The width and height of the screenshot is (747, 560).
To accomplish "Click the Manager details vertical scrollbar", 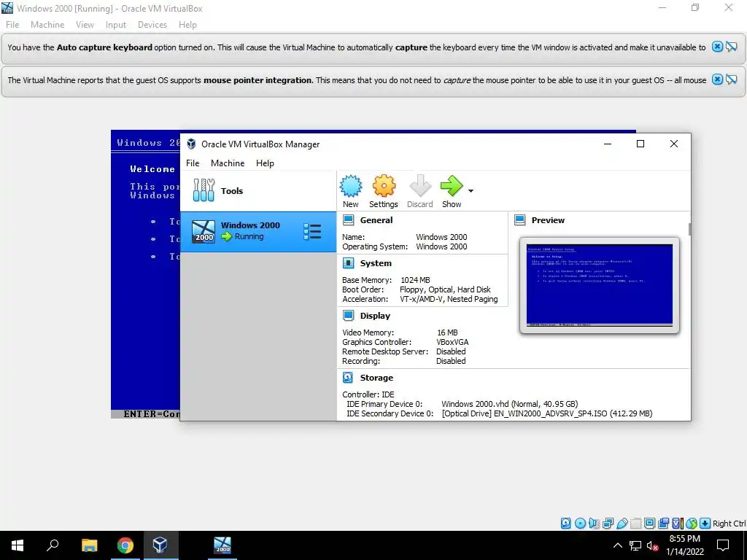I will [689, 230].
